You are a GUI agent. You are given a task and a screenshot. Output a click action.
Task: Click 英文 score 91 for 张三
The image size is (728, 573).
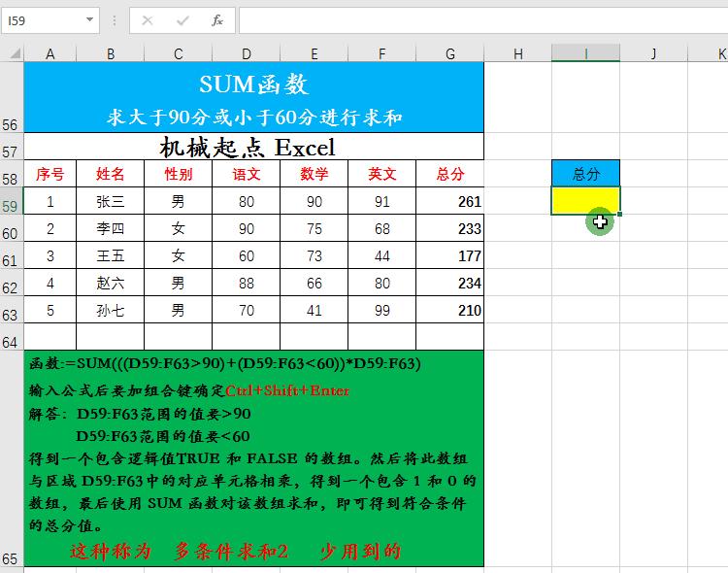tap(382, 201)
